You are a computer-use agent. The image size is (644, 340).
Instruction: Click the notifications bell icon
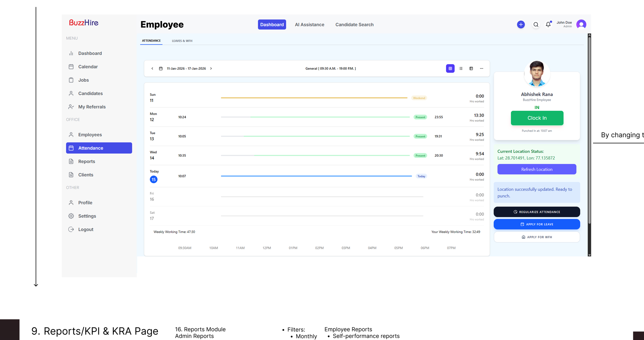[548, 25]
